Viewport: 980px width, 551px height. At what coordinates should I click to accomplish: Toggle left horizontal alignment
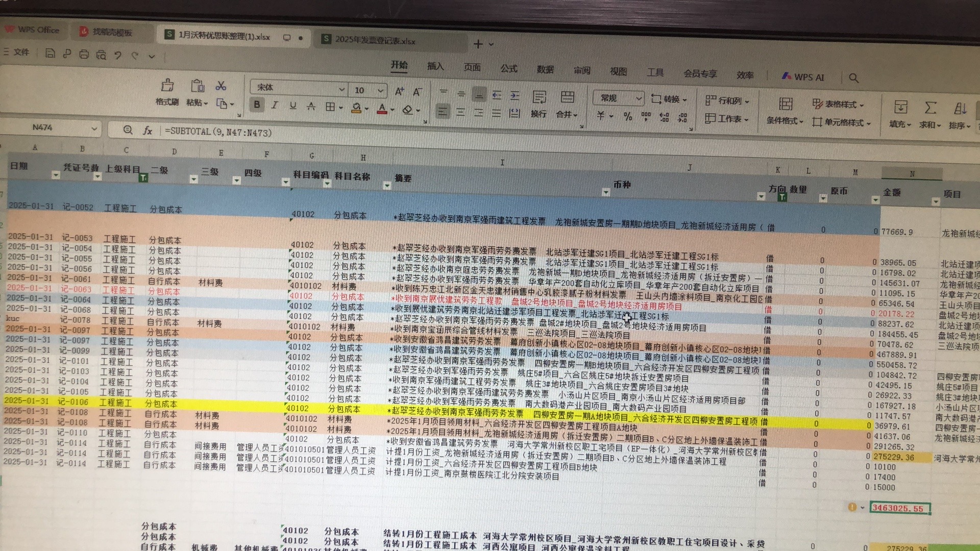[443, 111]
